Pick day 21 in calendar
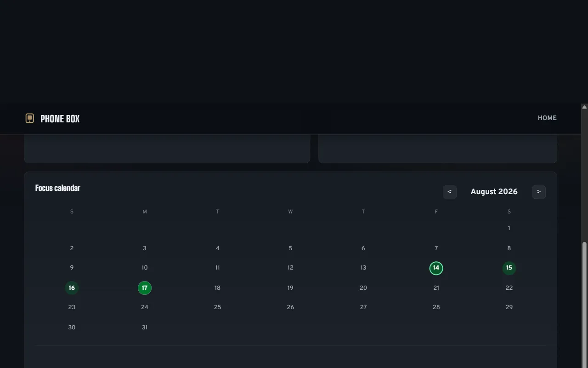The width and height of the screenshot is (588, 368). (436, 288)
